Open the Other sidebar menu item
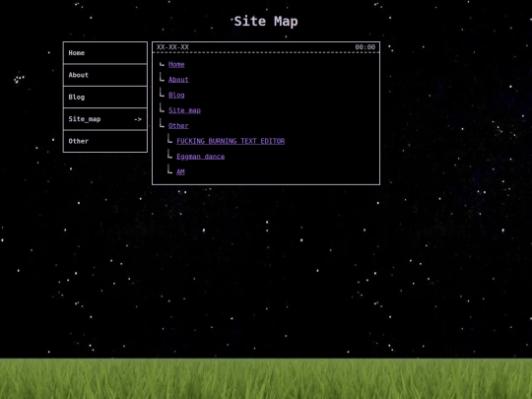 click(x=105, y=141)
